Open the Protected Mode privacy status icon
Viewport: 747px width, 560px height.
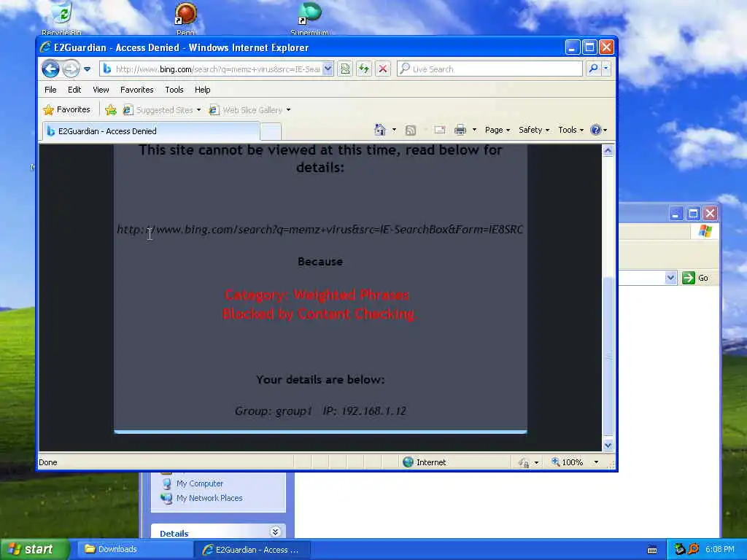click(x=525, y=462)
